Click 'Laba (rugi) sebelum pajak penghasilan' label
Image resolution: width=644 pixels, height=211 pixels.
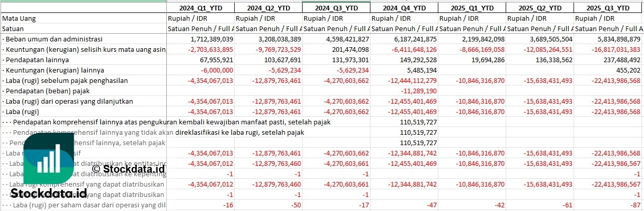65,81
